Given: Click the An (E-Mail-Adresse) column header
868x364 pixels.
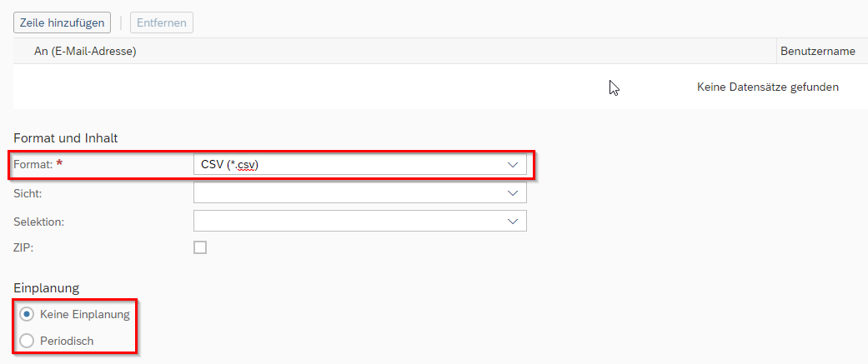Looking at the screenshot, I should 85,52.
